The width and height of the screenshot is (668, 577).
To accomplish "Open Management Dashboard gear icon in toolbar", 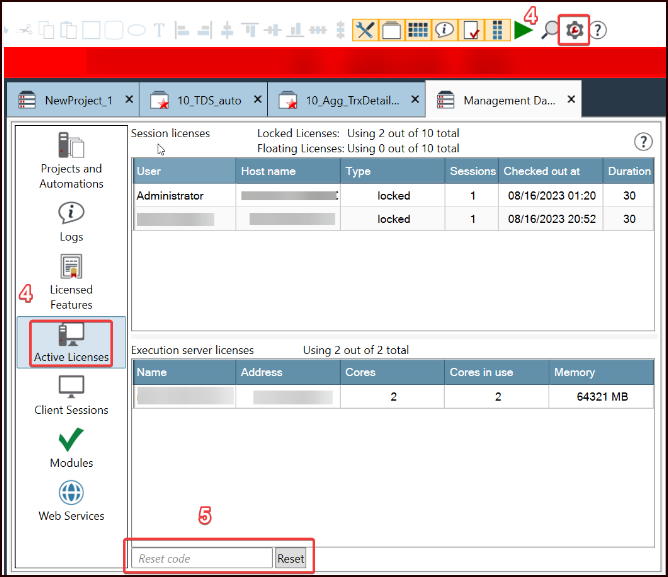I will click(x=574, y=30).
